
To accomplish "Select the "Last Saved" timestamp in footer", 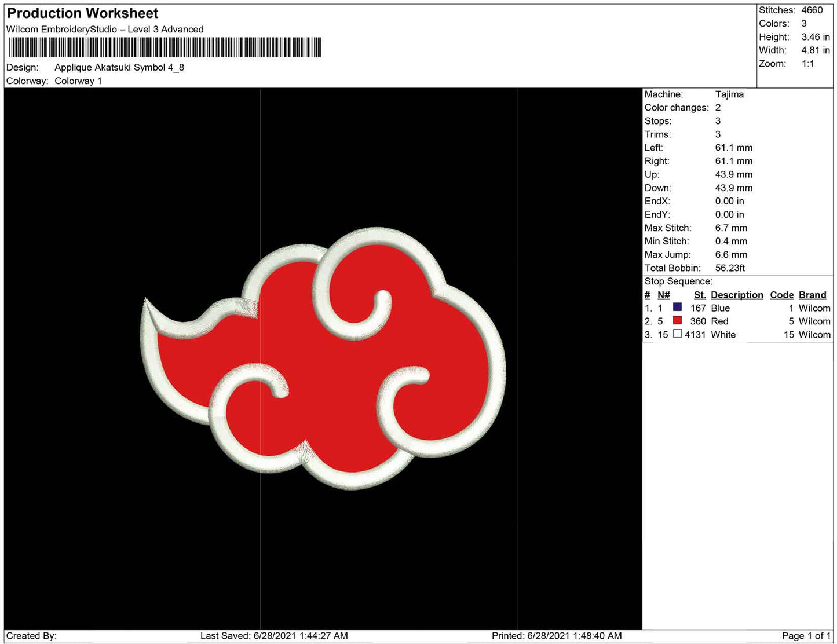I will point(274,636).
